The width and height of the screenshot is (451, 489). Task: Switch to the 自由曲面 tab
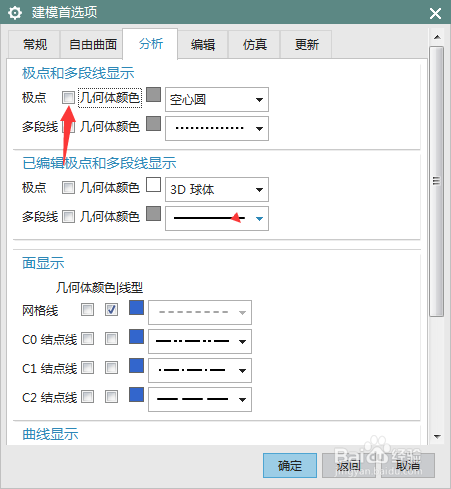tap(93, 44)
